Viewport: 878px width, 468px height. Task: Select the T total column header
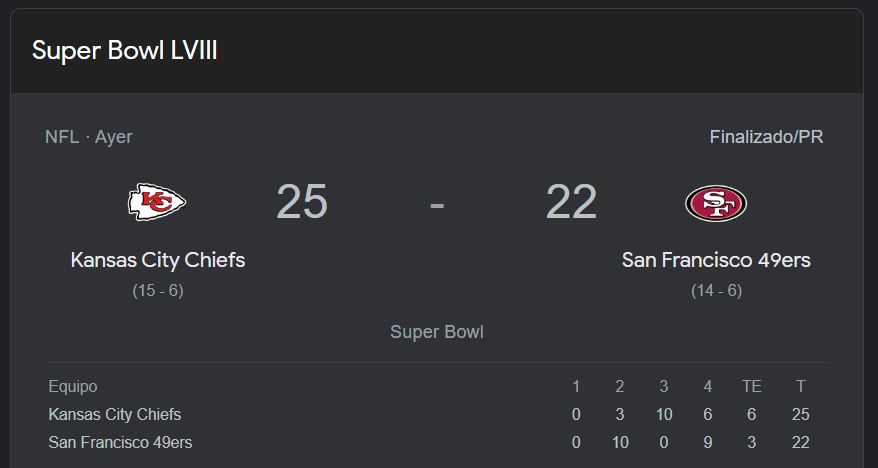tap(801, 386)
